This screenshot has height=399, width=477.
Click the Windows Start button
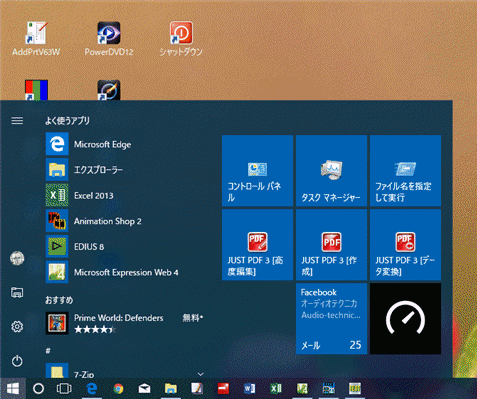click(13, 388)
